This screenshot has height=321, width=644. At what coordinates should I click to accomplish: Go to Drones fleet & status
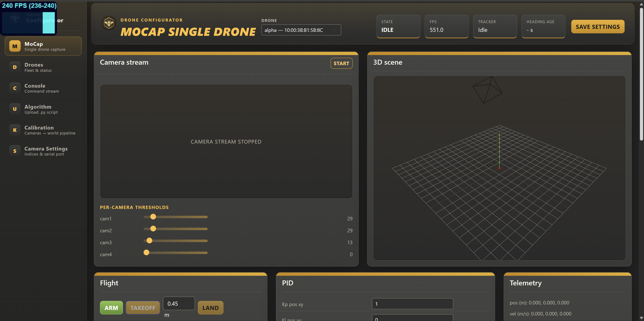tap(43, 67)
